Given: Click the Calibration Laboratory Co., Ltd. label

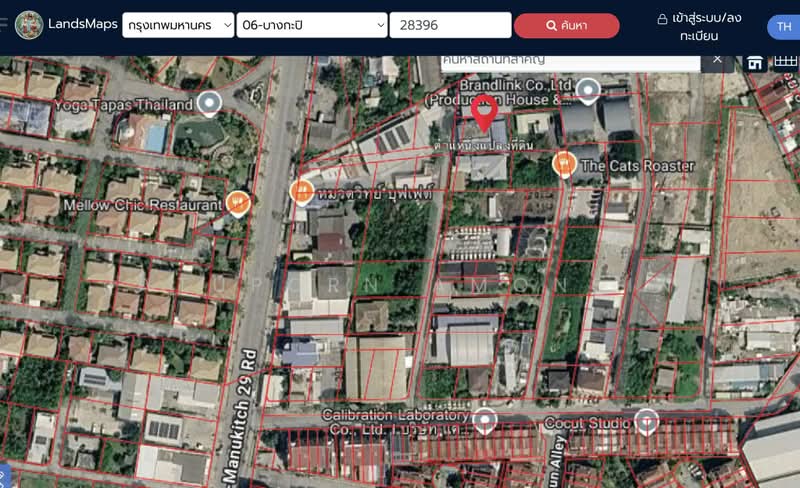Looking at the screenshot, I should coord(395,422).
